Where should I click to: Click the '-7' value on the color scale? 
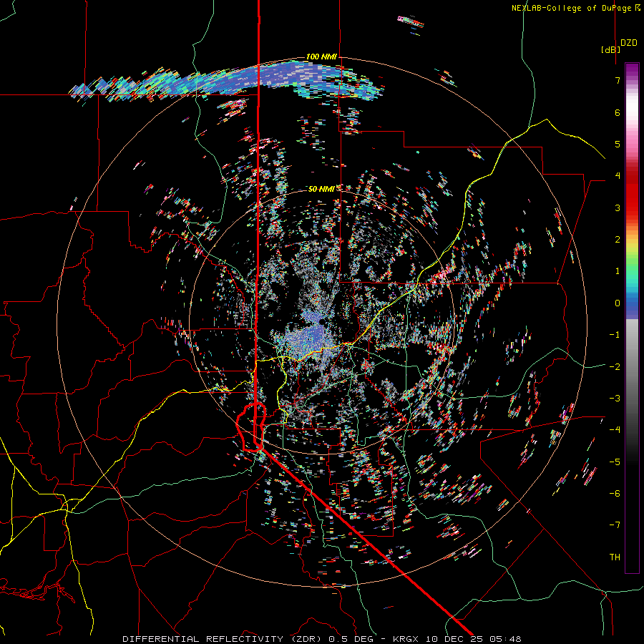[x=615, y=525]
